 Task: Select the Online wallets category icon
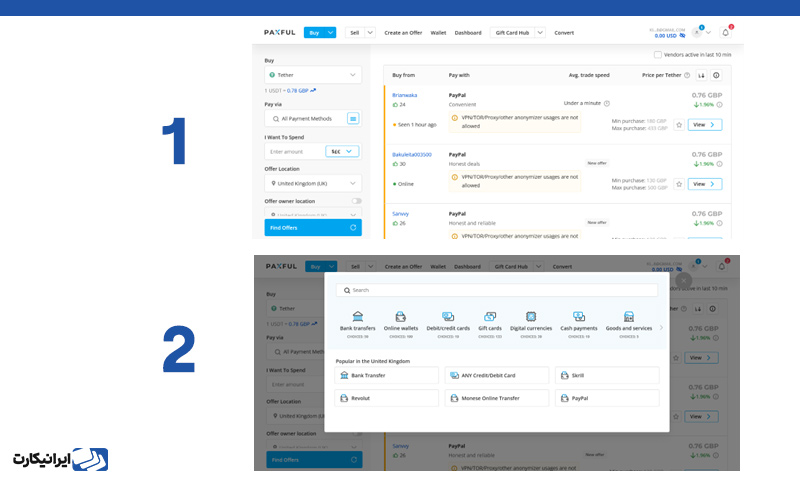pyautogui.click(x=401, y=316)
